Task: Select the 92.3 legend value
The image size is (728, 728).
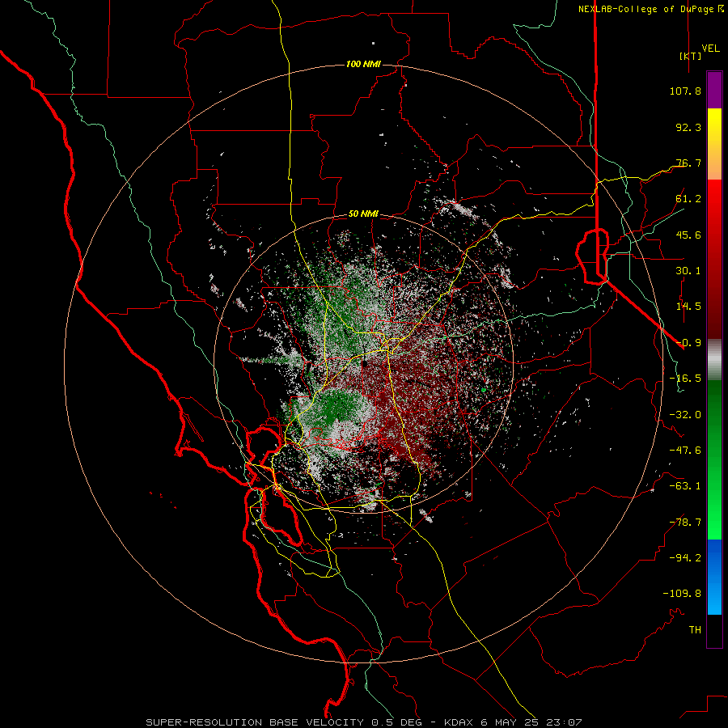Action: click(688, 127)
